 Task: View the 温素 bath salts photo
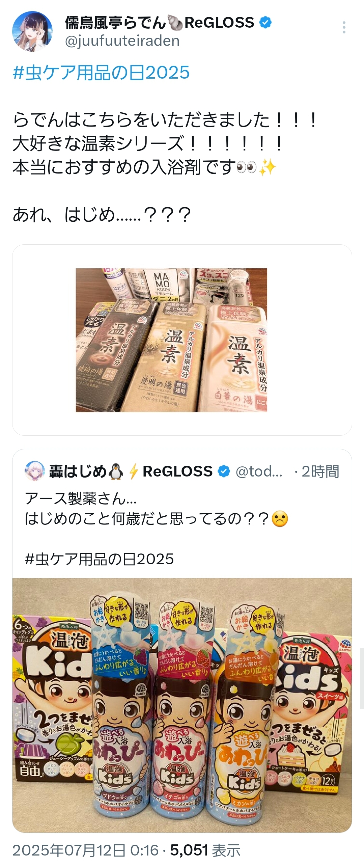(171, 340)
